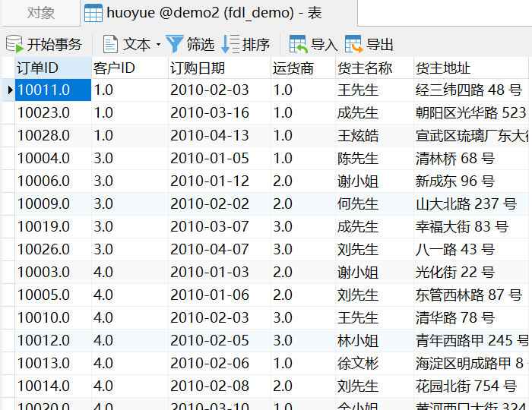This screenshot has width=532, height=410.
Task: Click the address cell 清华路 78 号
Action: pos(471,318)
